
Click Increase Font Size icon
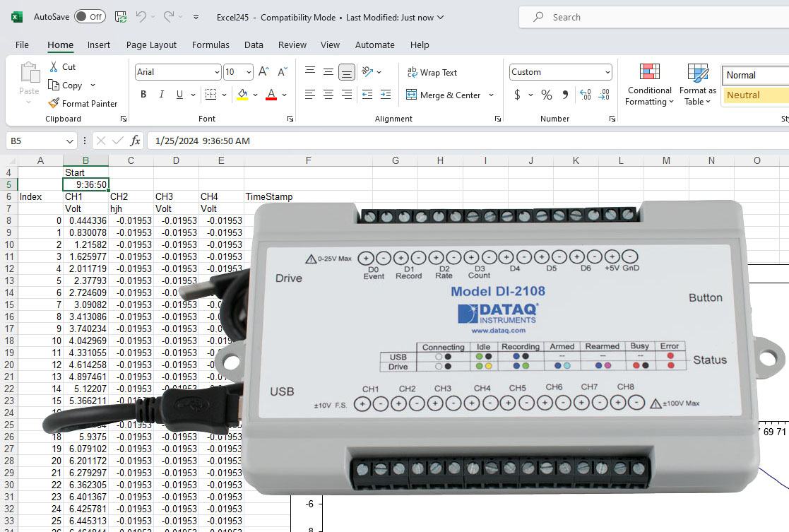click(263, 72)
